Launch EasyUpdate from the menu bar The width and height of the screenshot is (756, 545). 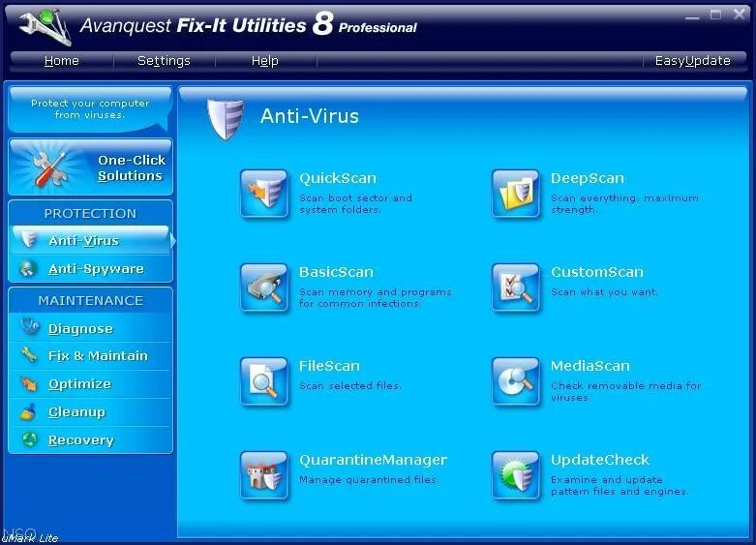692,61
